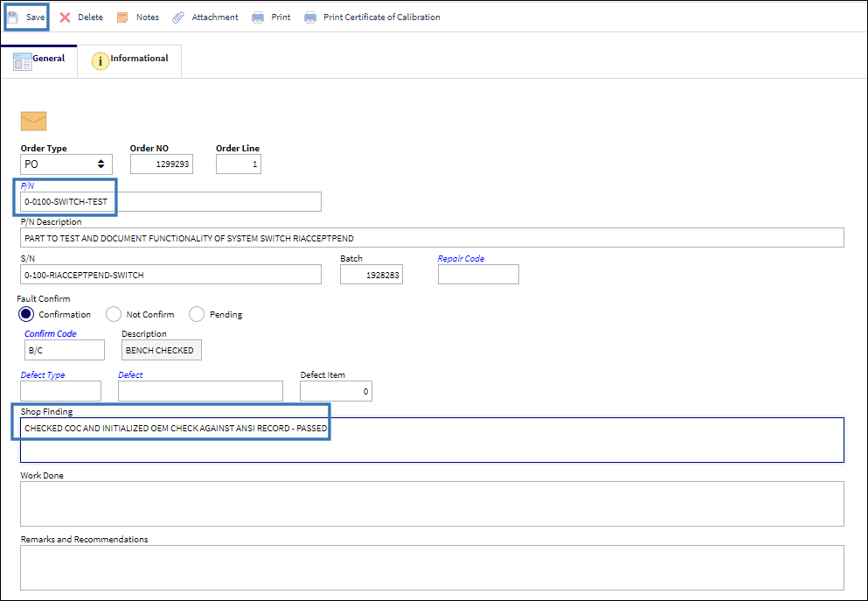
Task: Click the Informational tab info icon
Action: pyautogui.click(x=101, y=61)
